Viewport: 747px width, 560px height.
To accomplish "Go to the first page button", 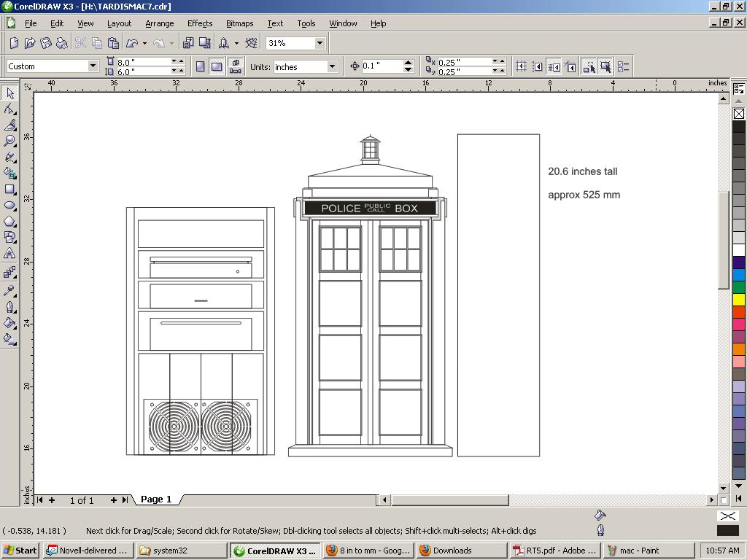I will click(x=39, y=500).
